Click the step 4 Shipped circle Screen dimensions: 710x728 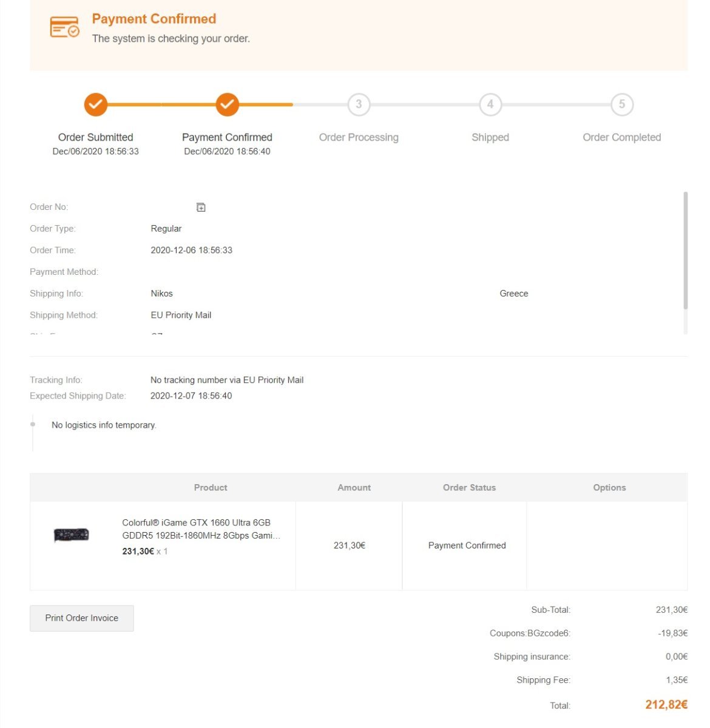pos(490,104)
